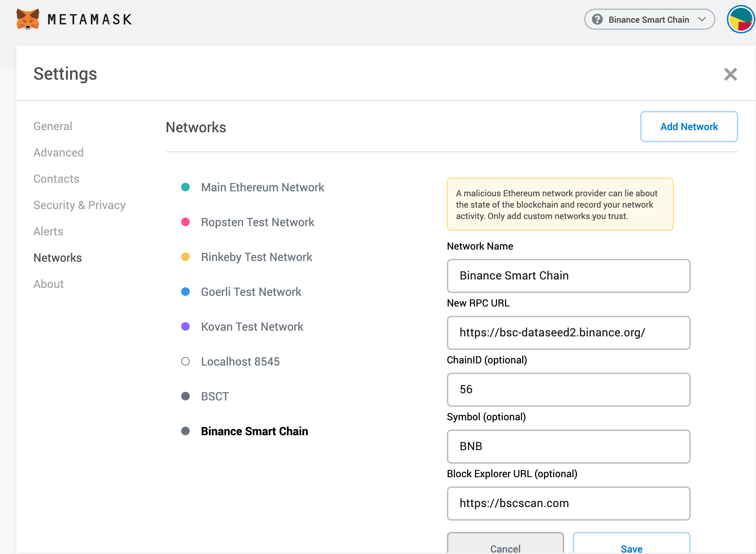Click the purple dot beside Kovan Test Network
The image size is (756, 554).
tap(185, 326)
